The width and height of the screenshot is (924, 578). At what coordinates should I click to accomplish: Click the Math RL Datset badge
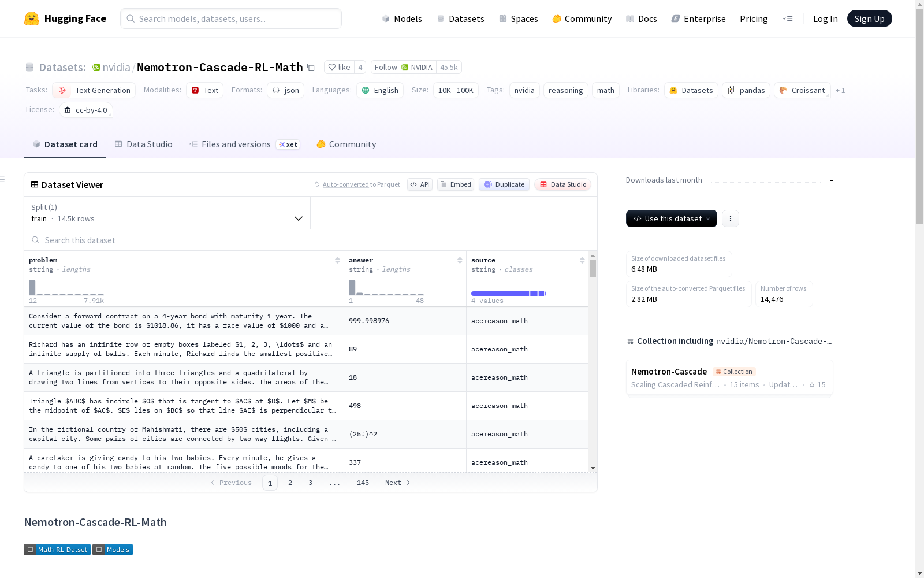pyautogui.click(x=57, y=550)
